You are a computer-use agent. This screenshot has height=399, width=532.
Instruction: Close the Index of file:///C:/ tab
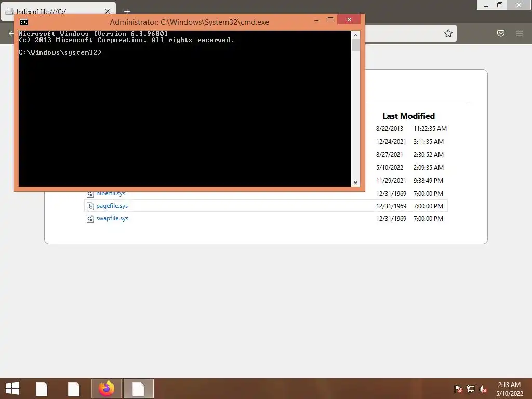(x=108, y=11)
